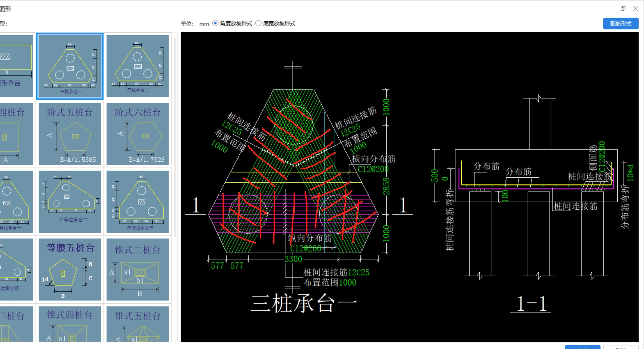Click the 三桩承台一 drawing title
This screenshot has height=349, width=644.
304,304
